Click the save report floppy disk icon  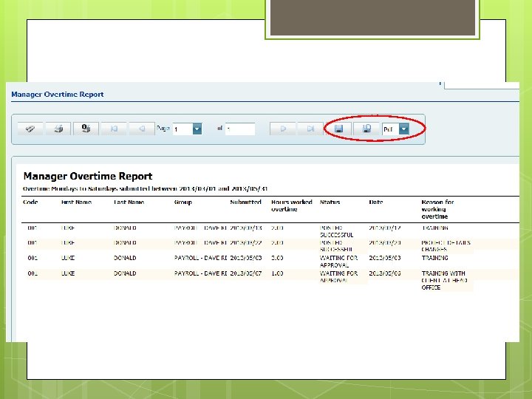[338, 129]
